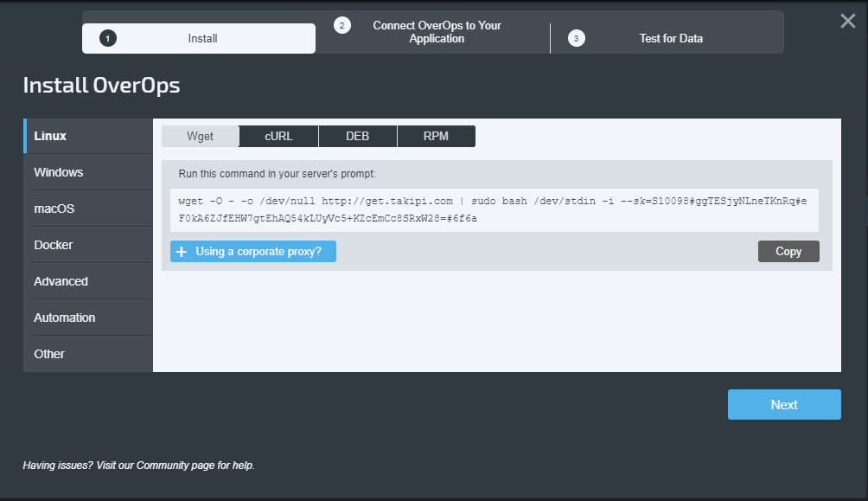The width and height of the screenshot is (868, 501).
Task: Click the Install OverOps heading
Action: [101, 86]
